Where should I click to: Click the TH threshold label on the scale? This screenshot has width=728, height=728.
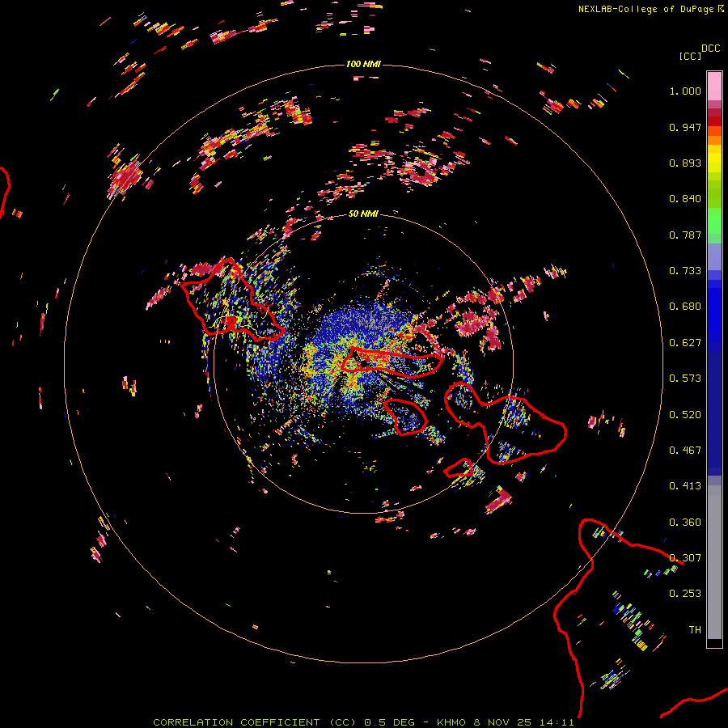[x=695, y=630]
